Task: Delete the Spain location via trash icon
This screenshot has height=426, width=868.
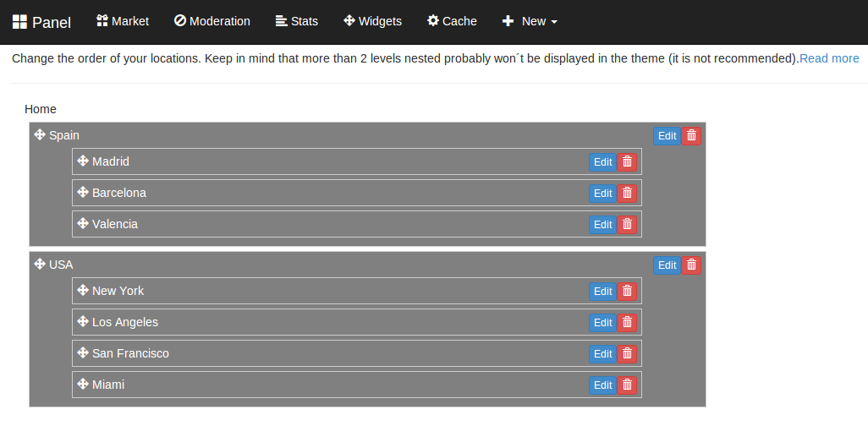Action: 691,136
